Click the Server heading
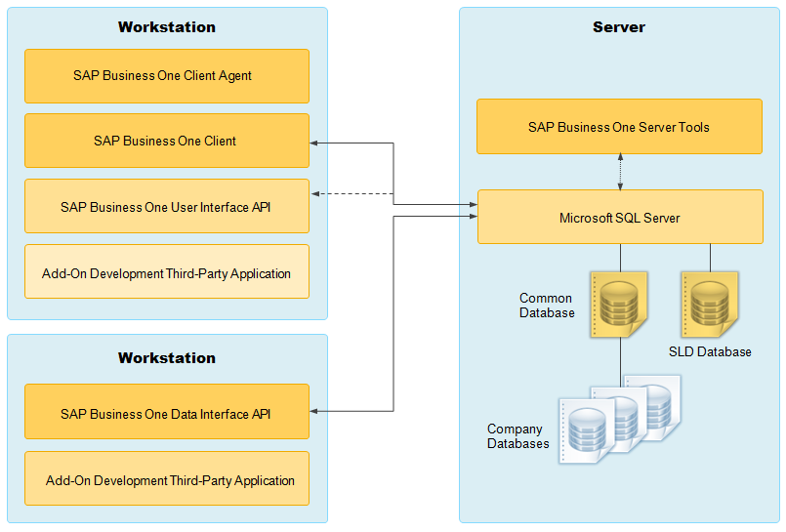Screen dimensions: 786x532 click(x=619, y=27)
